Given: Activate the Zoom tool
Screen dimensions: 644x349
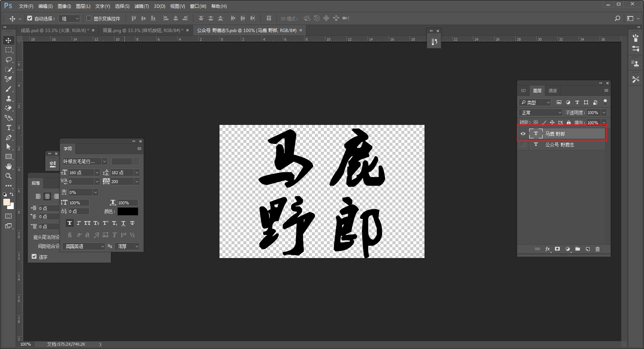Looking at the screenshot, I should (x=8, y=176).
